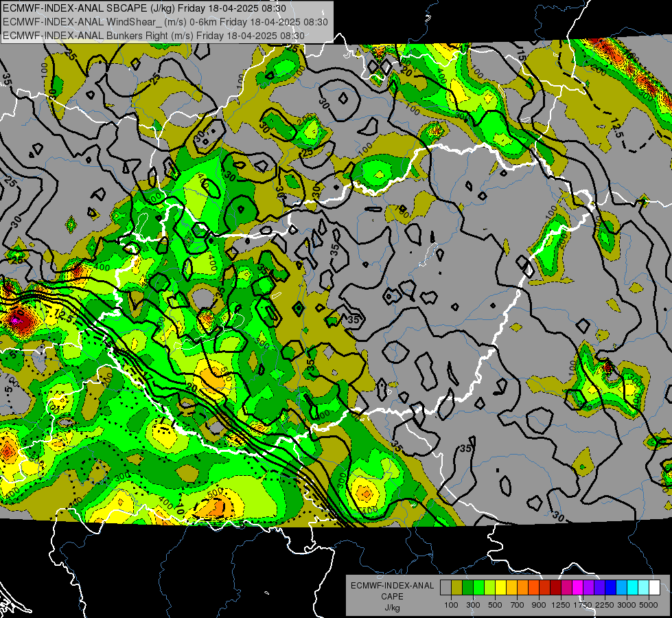Click the pure yellow legend swatch
Viewport: 672px width, 618px height.
coord(500,588)
